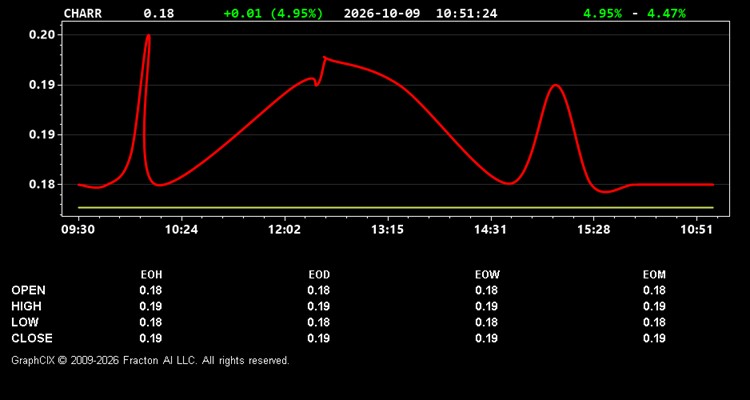The height and width of the screenshot is (400, 750).
Task: Click the 10:51:24 timestamp
Action: click(x=466, y=13)
